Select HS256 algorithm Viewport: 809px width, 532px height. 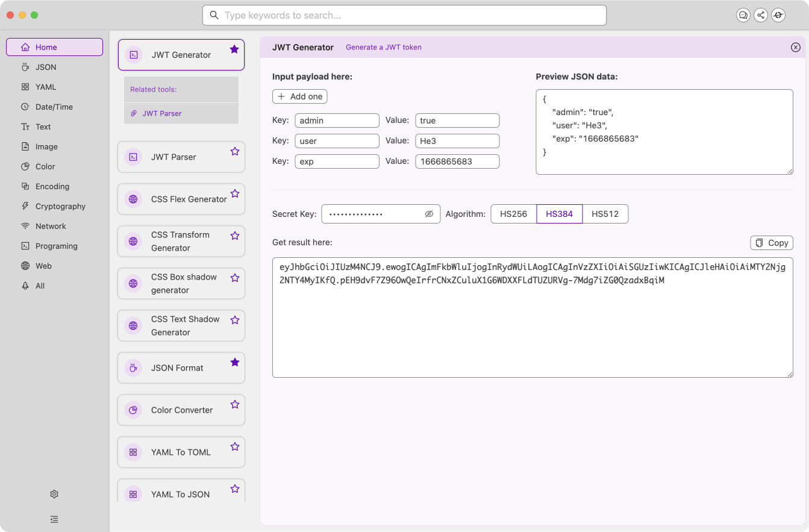click(513, 214)
